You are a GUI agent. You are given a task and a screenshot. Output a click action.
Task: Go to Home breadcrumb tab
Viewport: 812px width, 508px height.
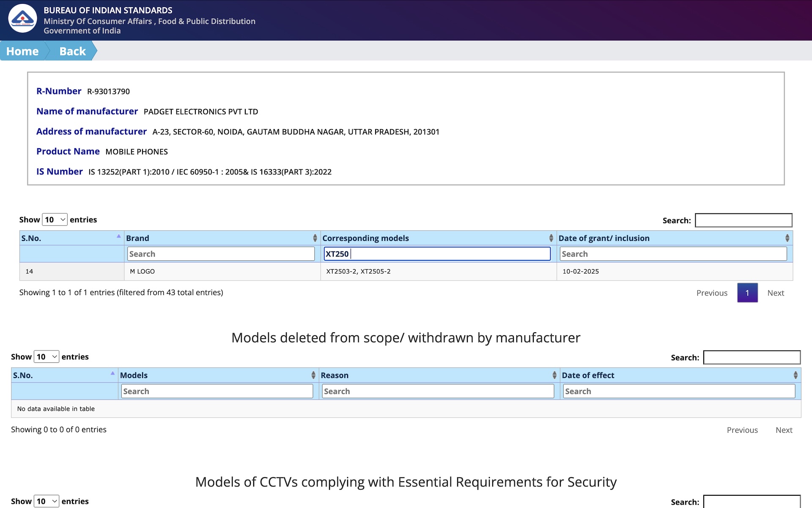(22, 51)
